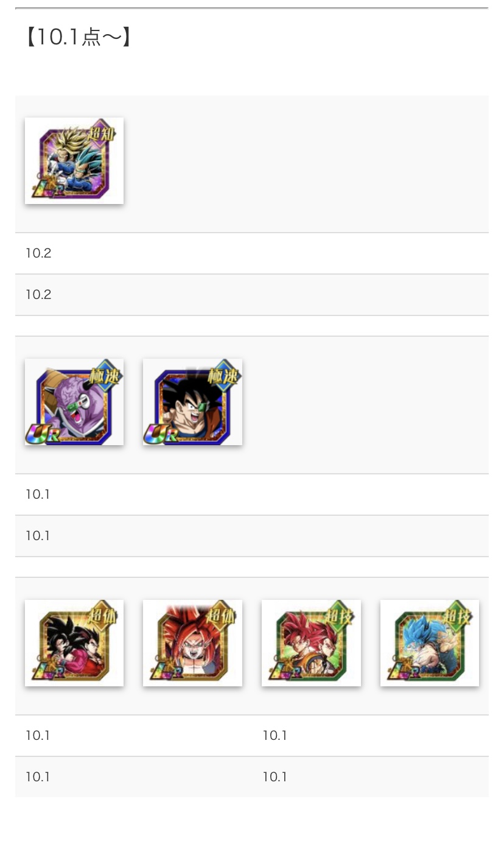Tap the UR Goku with scouter icon
Viewport: 504px width, 841px height.
[192, 402]
